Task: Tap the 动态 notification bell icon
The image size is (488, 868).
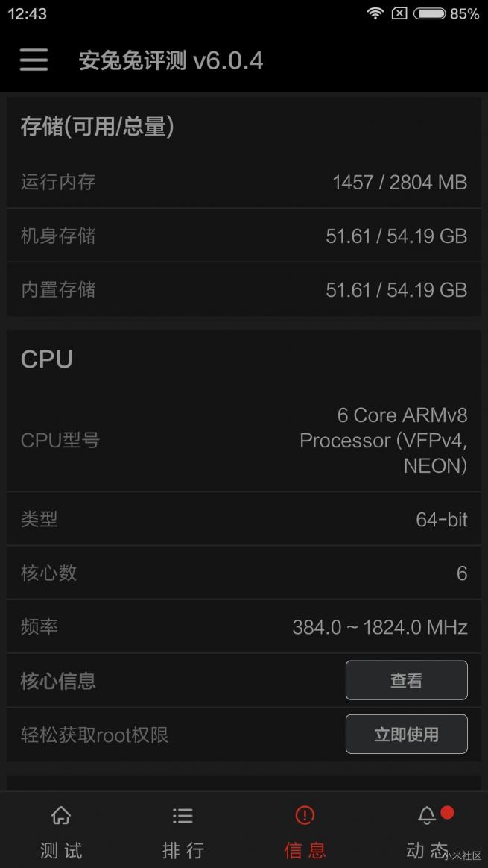Action: 426,815
